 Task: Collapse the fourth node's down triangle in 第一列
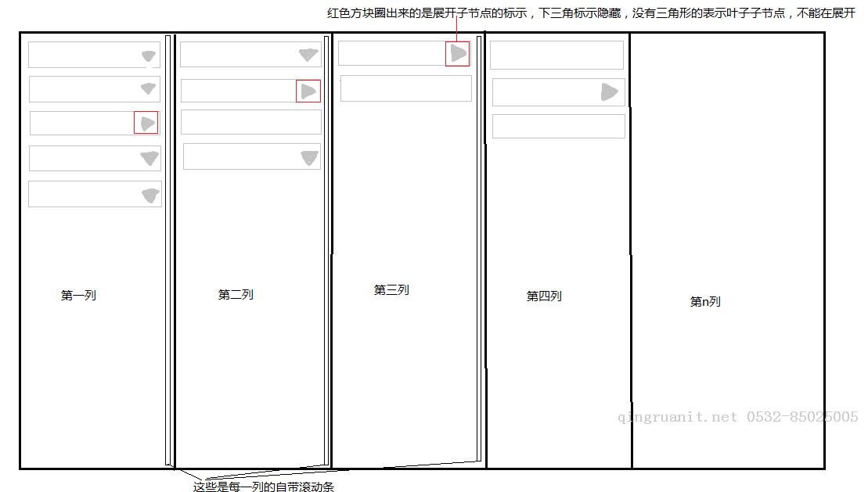pyautogui.click(x=149, y=158)
